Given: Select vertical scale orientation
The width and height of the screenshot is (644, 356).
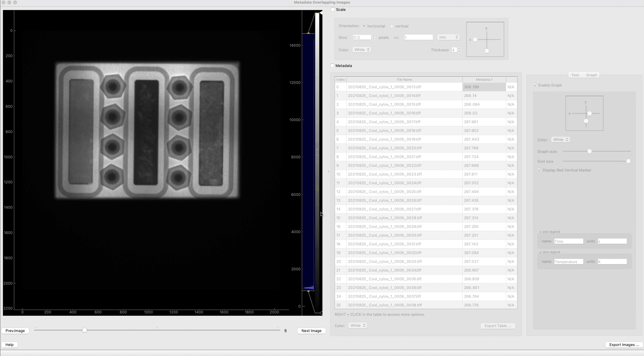Looking at the screenshot, I should (x=391, y=26).
